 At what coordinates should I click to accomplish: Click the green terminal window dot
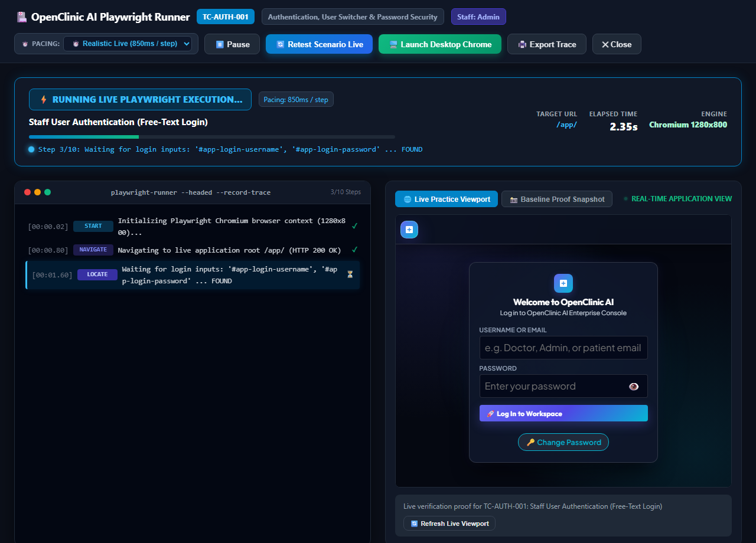[x=47, y=192]
